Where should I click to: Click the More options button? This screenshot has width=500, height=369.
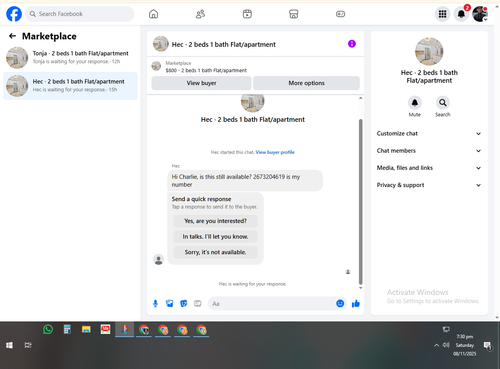pyautogui.click(x=306, y=83)
